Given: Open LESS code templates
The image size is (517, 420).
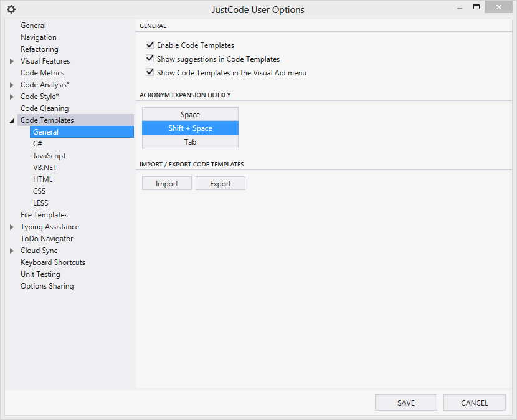Looking at the screenshot, I should (x=40, y=203).
